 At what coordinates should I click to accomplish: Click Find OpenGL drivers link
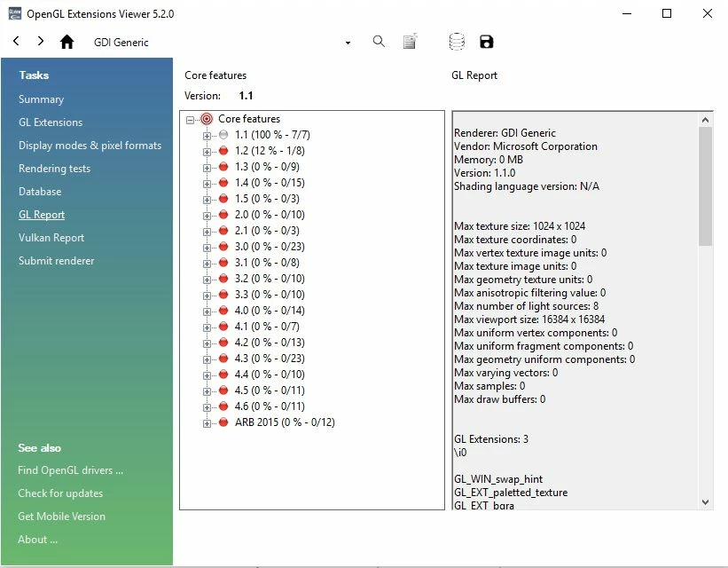[x=71, y=470]
